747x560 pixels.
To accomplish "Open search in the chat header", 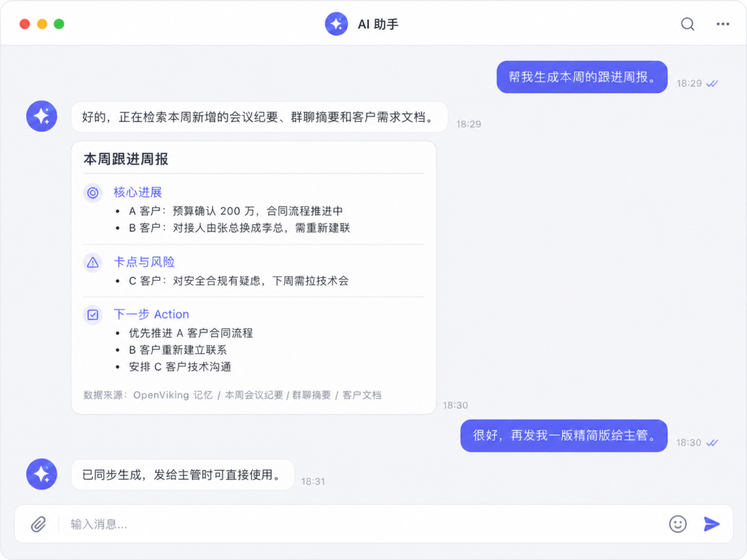I will pyautogui.click(x=688, y=24).
